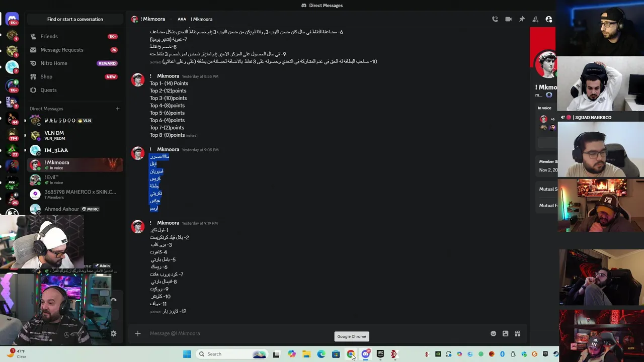Open File Explorer from taskbar
Screen dimensions: 644x362
coord(306,354)
